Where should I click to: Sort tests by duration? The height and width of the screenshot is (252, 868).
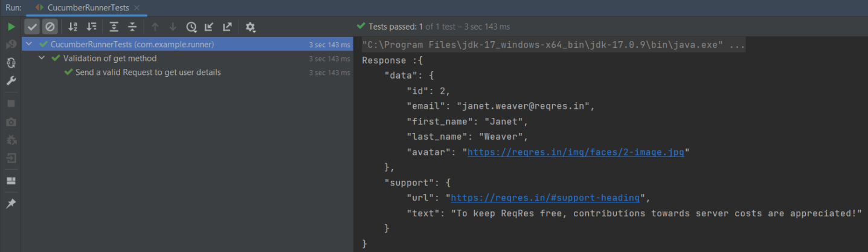click(91, 27)
